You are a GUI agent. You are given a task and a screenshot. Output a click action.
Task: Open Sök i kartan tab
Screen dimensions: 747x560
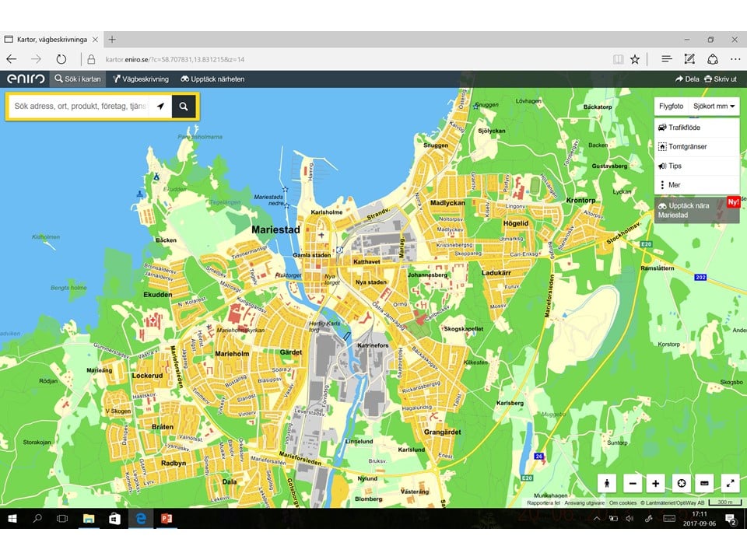(x=78, y=79)
